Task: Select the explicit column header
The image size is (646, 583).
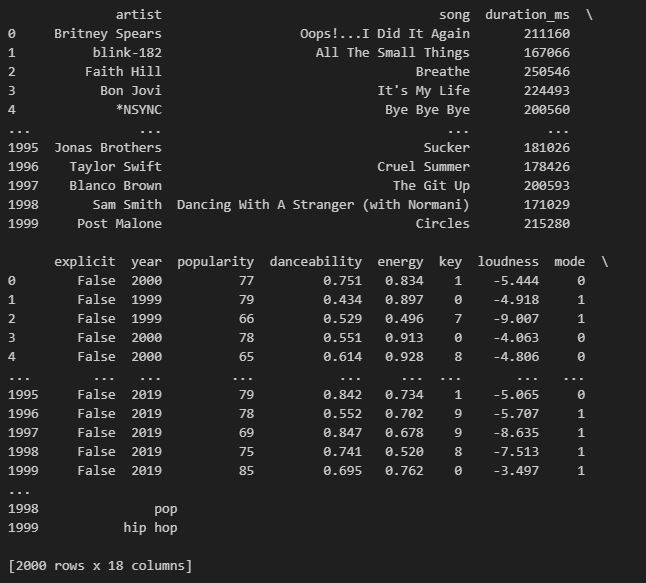Action: [84, 262]
